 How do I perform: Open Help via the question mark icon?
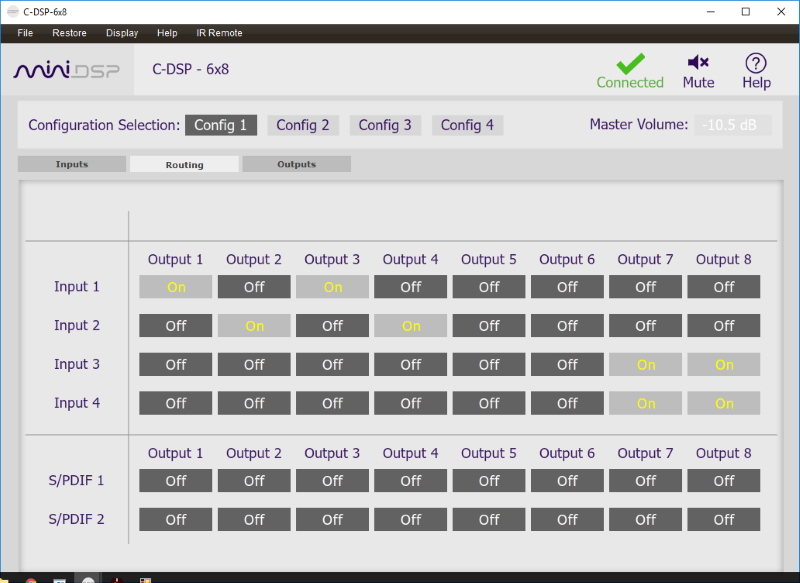point(756,63)
